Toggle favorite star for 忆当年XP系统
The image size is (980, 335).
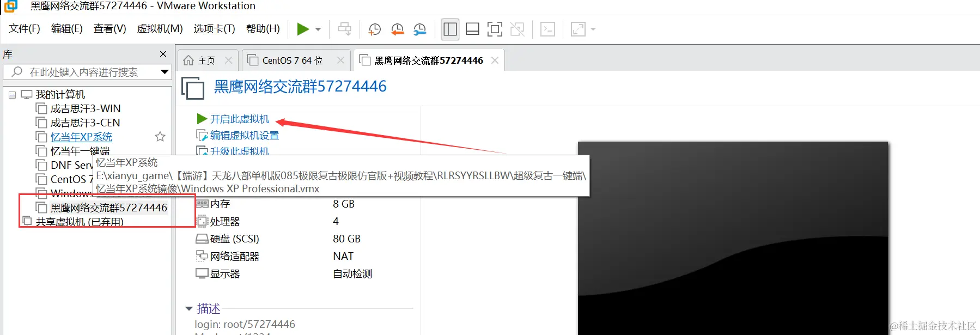coord(160,137)
